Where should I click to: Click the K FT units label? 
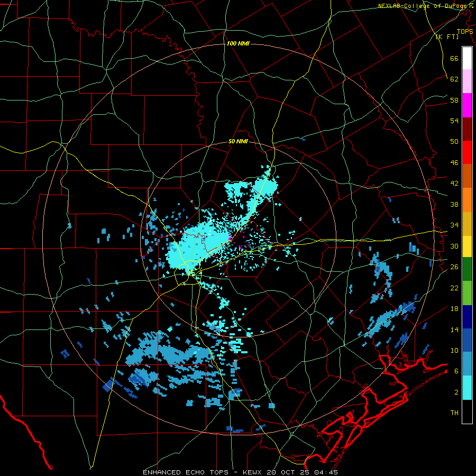[x=447, y=36]
